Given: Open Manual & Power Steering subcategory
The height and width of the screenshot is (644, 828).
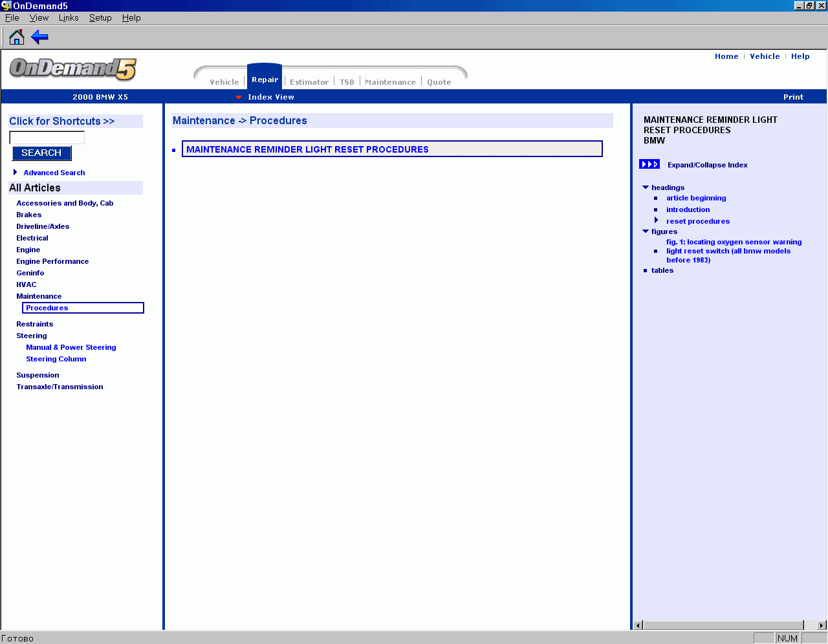Looking at the screenshot, I should coord(71,347).
